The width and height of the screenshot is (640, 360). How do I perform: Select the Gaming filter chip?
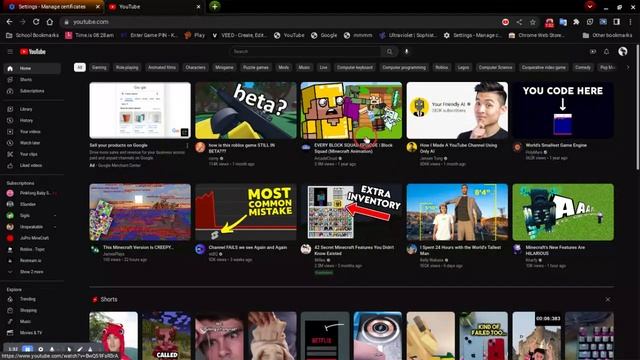coord(99,67)
